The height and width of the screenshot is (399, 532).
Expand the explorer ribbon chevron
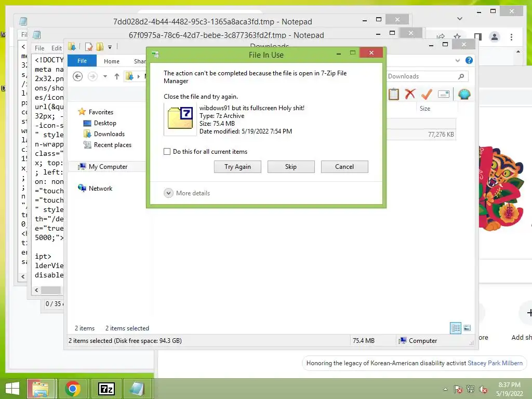point(457,60)
